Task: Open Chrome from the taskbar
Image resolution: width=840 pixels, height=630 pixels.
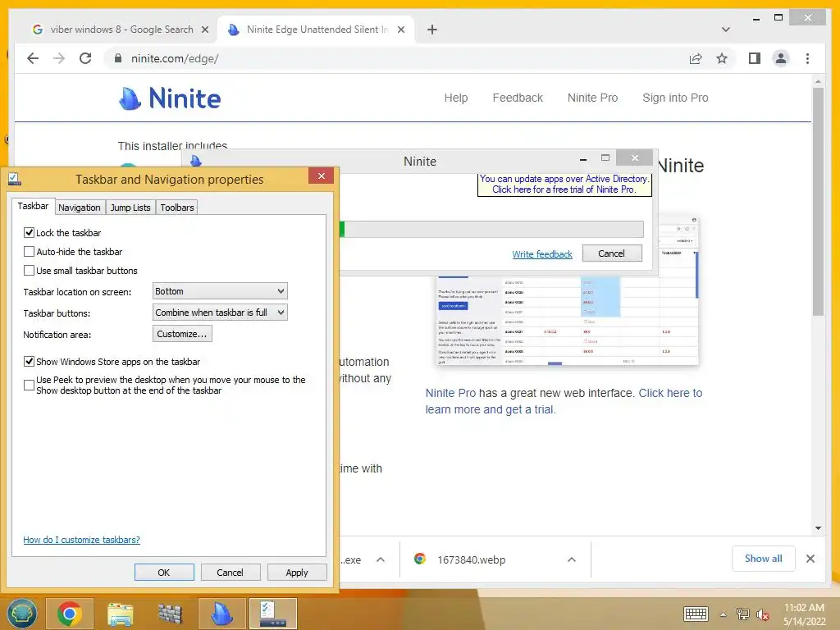Action: click(x=70, y=614)
